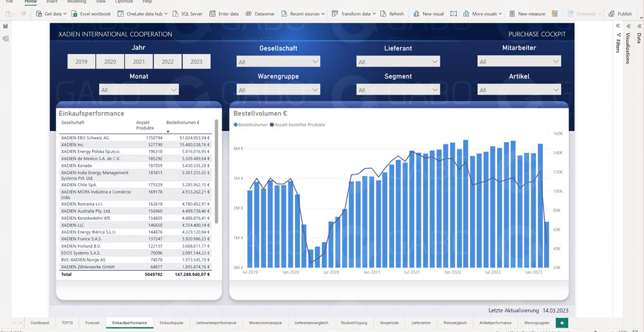Click Einkaufsperformance table scrollbar

216,171
